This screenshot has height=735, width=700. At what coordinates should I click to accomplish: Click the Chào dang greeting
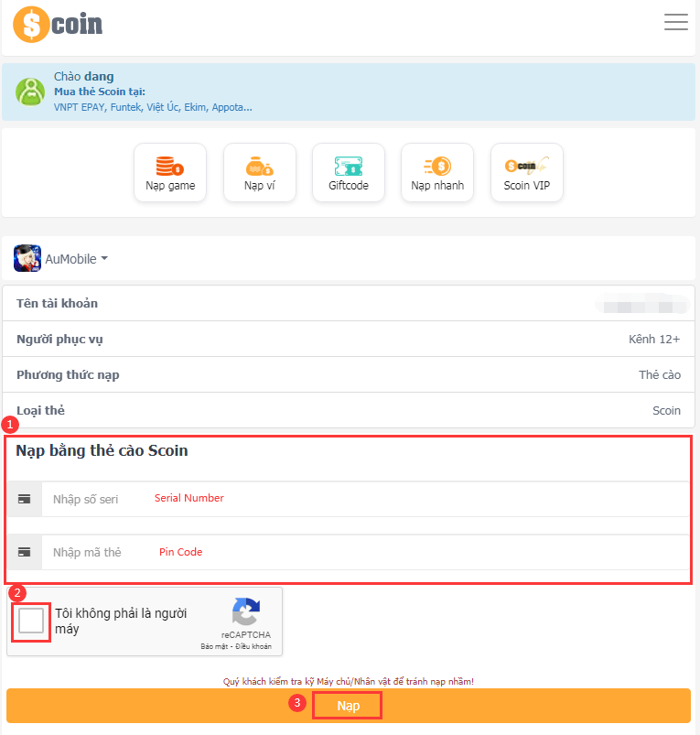[84, 76]
